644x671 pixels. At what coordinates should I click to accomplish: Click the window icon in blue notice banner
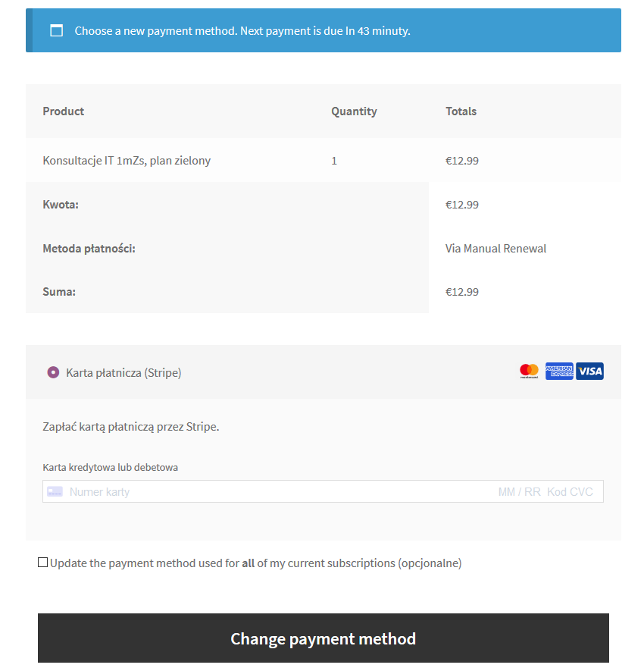57,31
